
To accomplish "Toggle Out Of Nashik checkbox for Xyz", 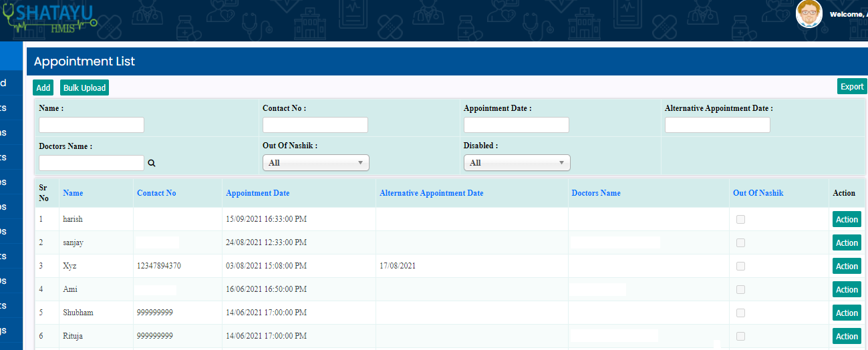I will pos(740,267).
